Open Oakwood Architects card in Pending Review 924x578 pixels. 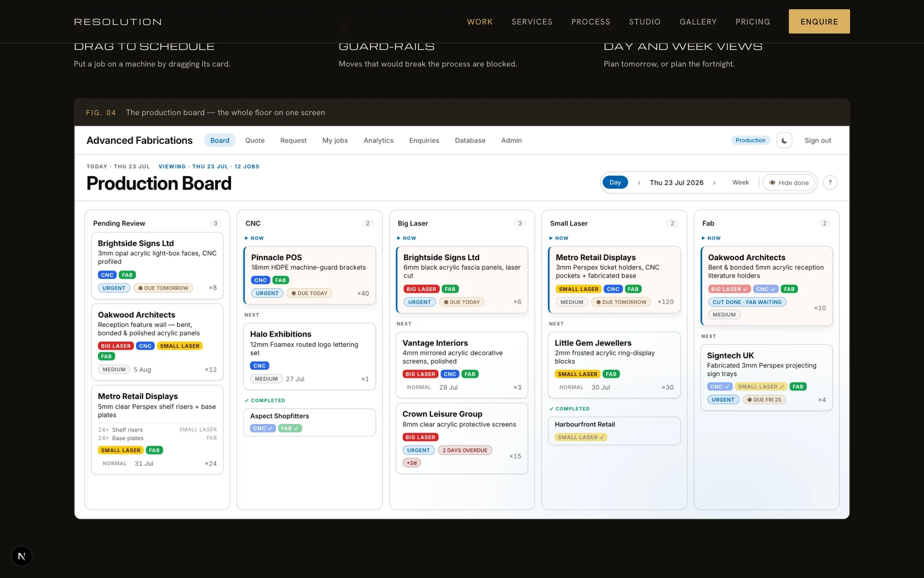click(157, 342)
